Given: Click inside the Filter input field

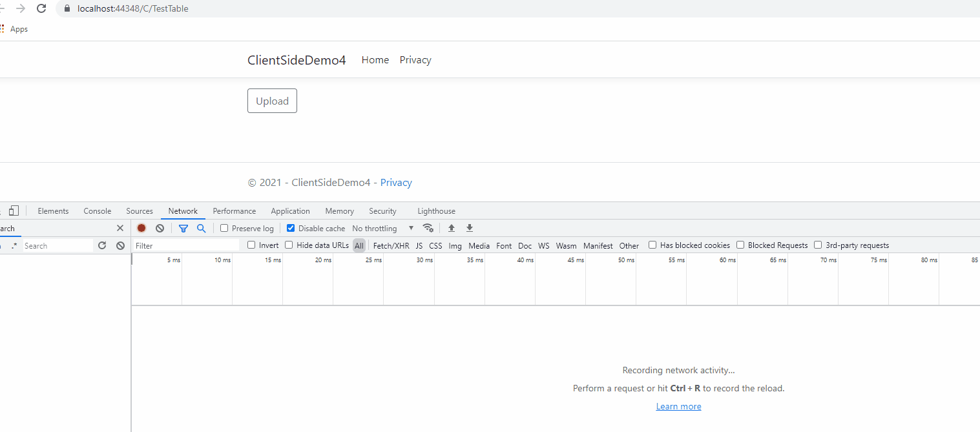Looking at the screenshot, I should coord(184,245).
